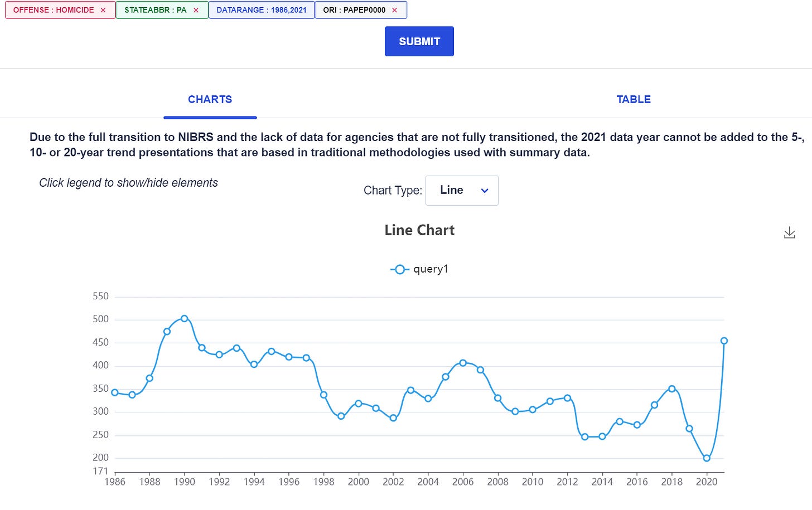Toggle query1 series visibility via legend
Viewport: 812px width, 510px height.
pos(419,269)
